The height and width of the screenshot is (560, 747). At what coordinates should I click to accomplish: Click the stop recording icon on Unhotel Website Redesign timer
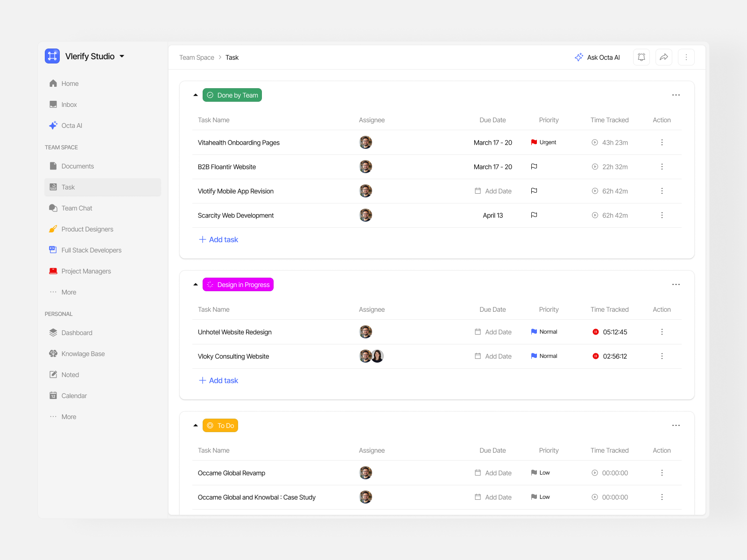(595, 332)
